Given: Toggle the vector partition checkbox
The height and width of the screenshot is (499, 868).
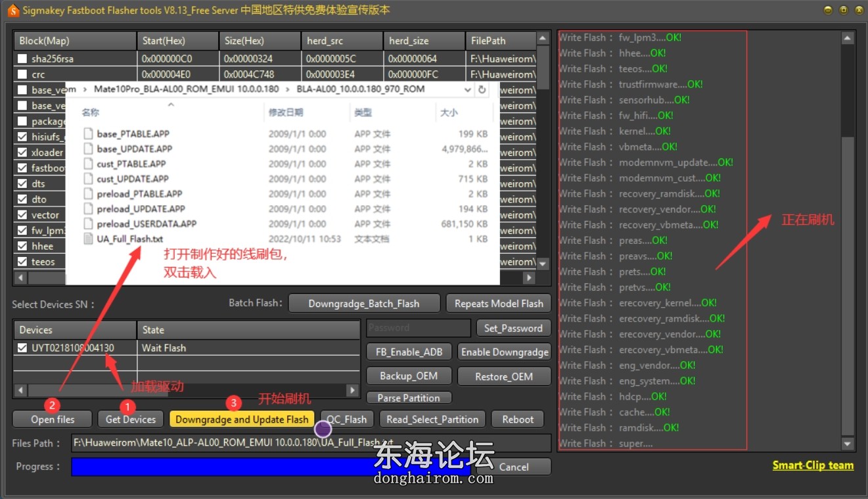Looking at the screenshot, I should click(22, 215).
